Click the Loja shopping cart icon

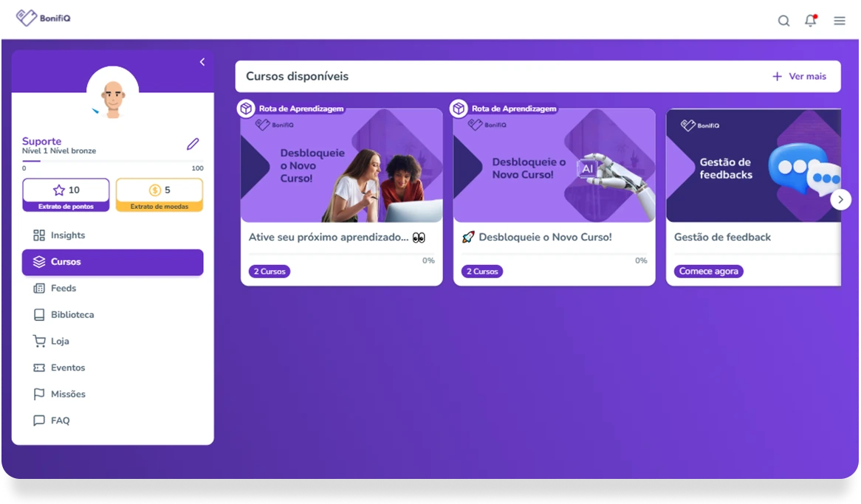pyautogui.click(x=39, y=341)
